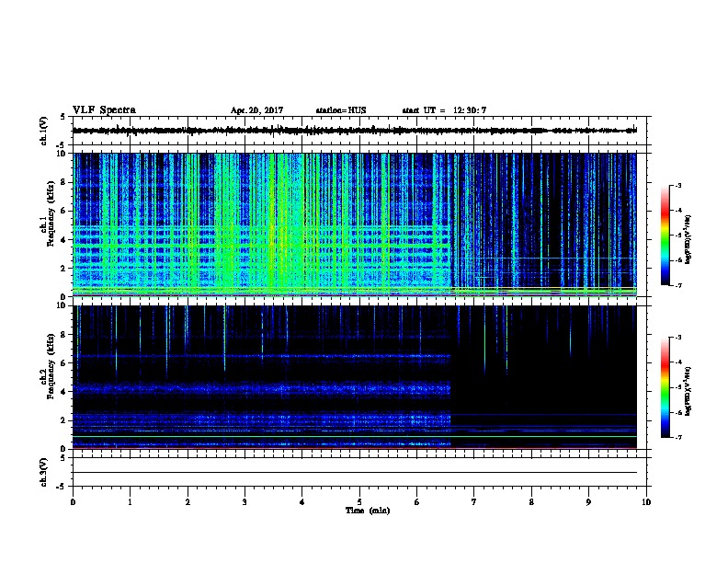Click the "-7" label on ch.2 color bar

tap(677, 437)
